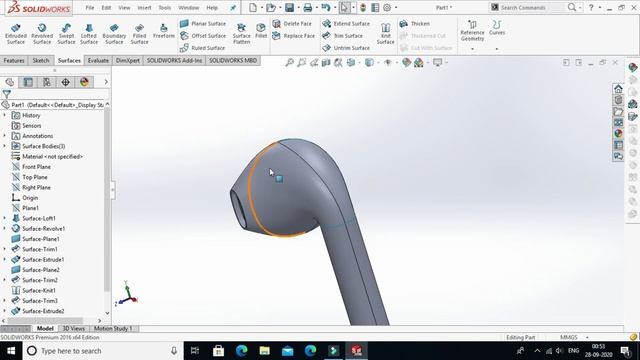Expand the Surface-Extrude1 feature
Image resolution: width=640 pixels, height=360 pixels.
4,260
